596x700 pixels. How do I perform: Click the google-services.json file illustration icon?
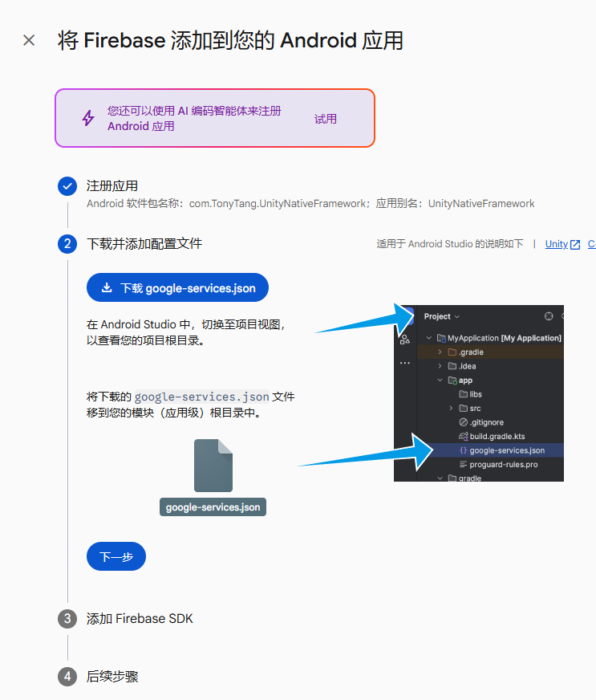(x=213, y=465)
